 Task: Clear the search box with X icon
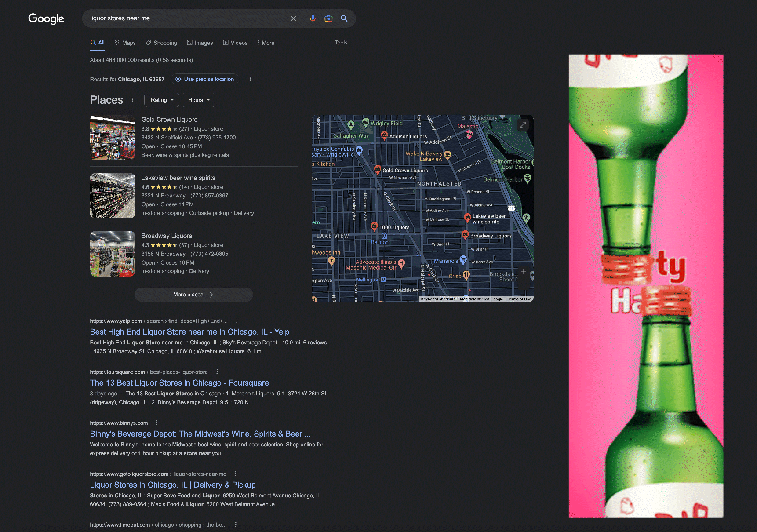(x=293, y=18)
